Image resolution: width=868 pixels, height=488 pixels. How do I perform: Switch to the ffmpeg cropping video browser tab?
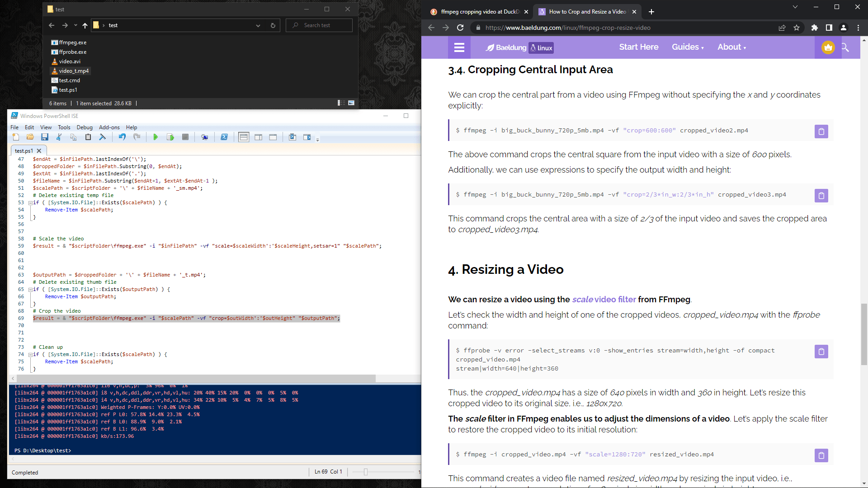[x=479, y=12]
